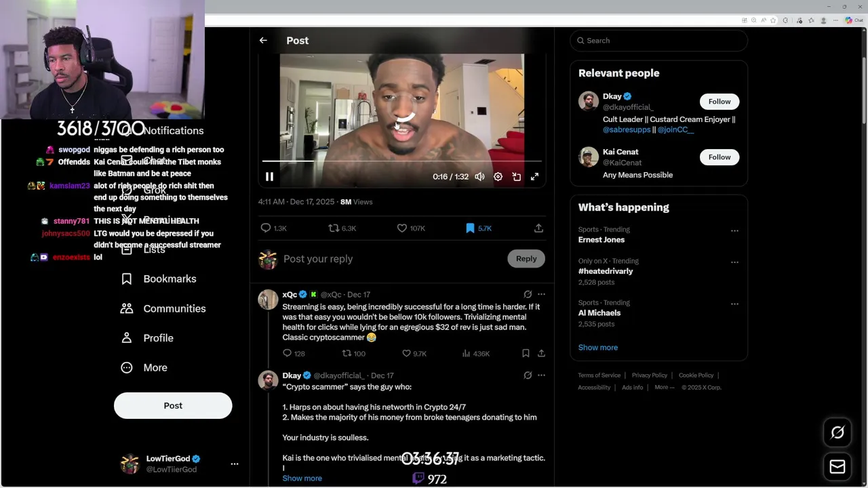Open options for Al Michaels trend

coord(734,304)
